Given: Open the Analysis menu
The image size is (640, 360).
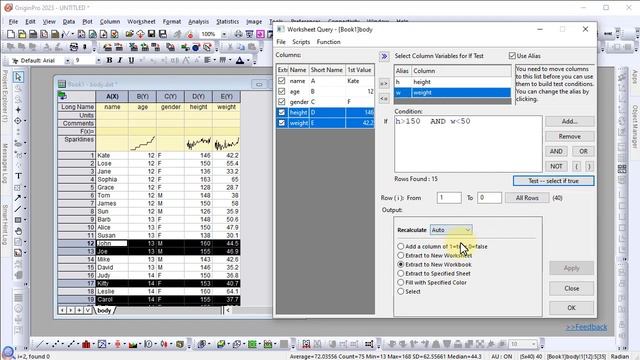Looking at the screenshot, I should [x=198, y=22].
